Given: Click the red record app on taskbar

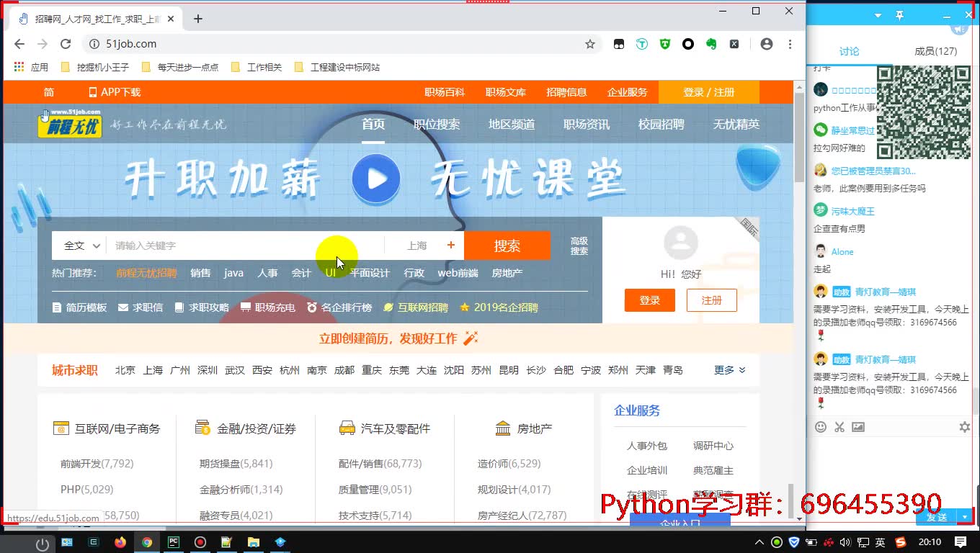Looking at the screenshot, I should 200,542.
